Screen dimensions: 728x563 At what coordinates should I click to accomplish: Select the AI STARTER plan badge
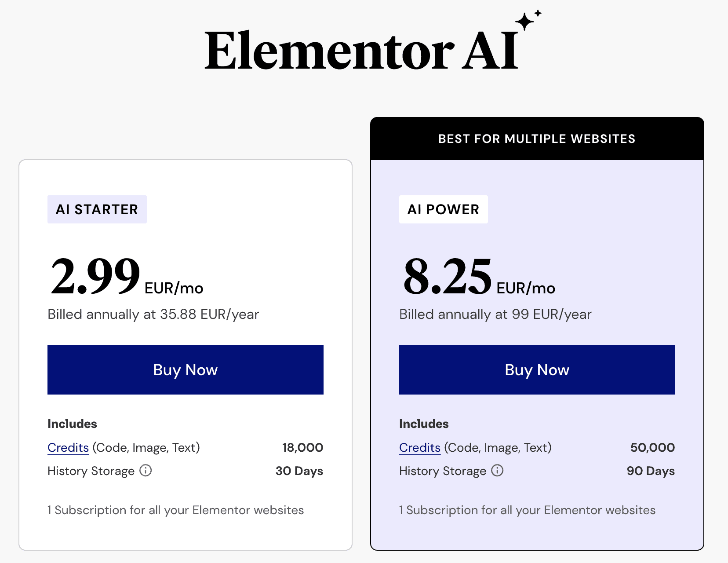pyautogui.click(x=97, y=209)
